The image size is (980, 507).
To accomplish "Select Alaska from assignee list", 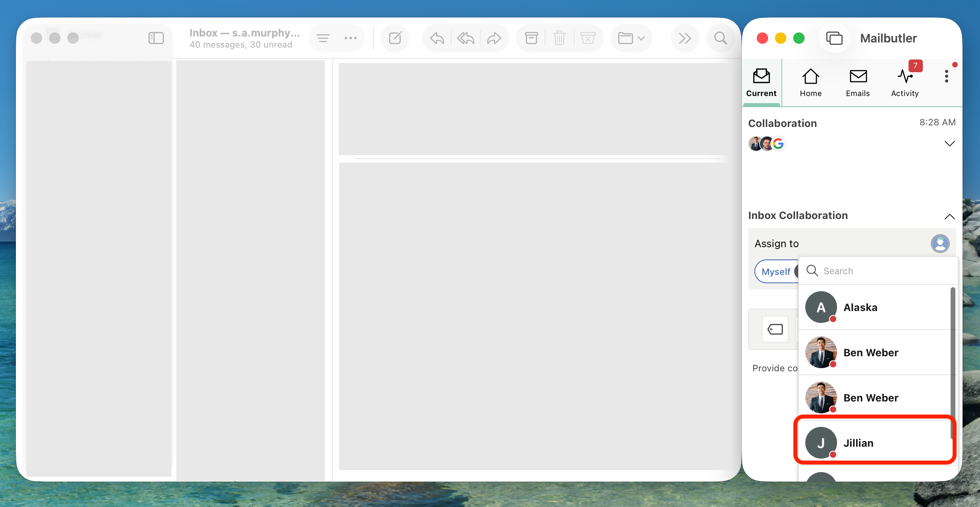I will 875,307.
